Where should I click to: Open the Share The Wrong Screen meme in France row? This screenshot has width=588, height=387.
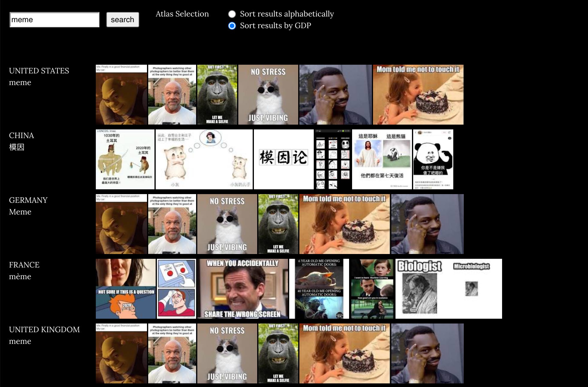tap(243, 289)
